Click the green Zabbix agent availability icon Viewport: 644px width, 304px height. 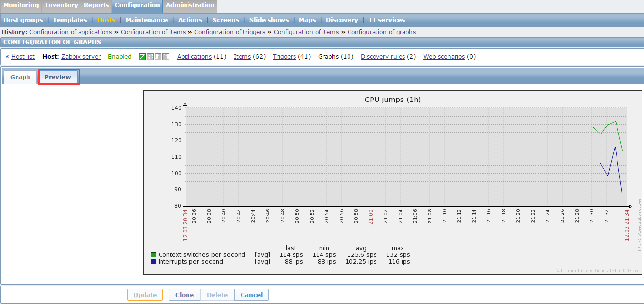[142, 57]
